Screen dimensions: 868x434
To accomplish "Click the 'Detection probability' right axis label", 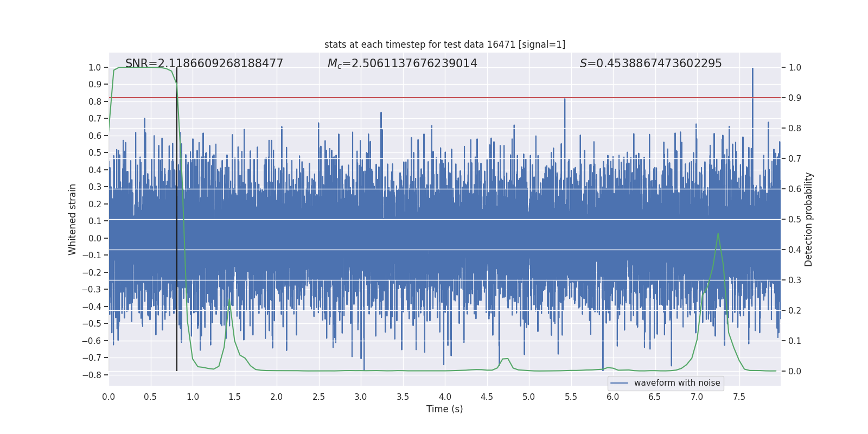I will pos(809,219).
